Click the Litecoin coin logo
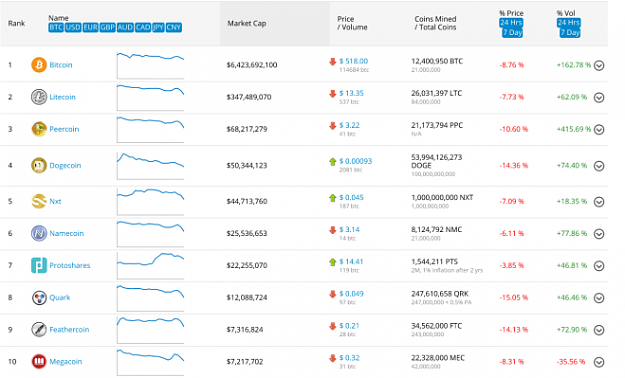 click(x=39, y=97)
